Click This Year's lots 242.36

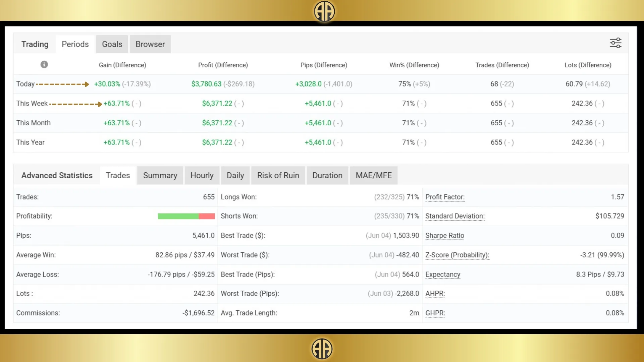click(x=582, y=142)
